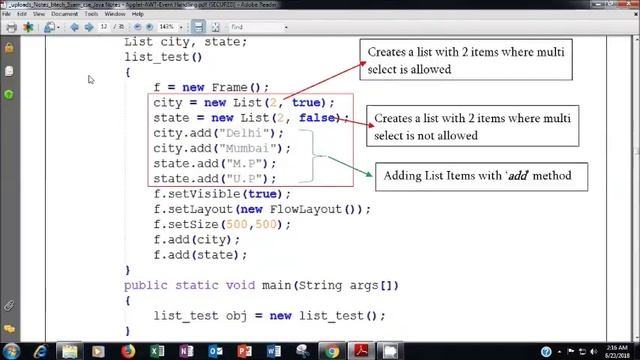Open the File menu

pyautogui.click(x=7, y=14)
